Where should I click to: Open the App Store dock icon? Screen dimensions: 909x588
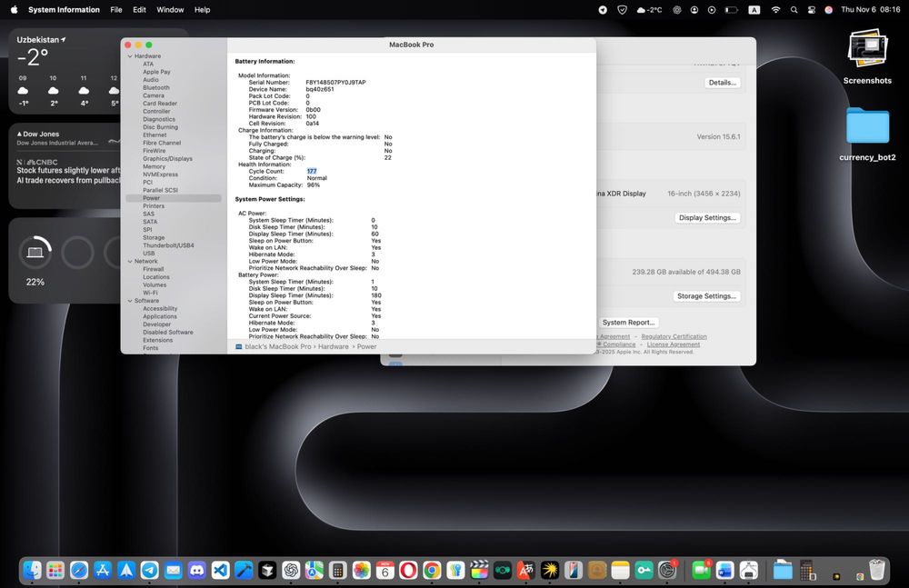103,571
